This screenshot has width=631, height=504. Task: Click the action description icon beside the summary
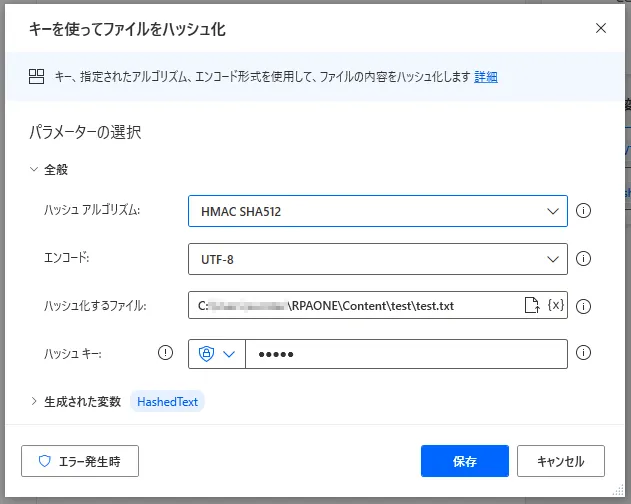(x=36, y=76)
